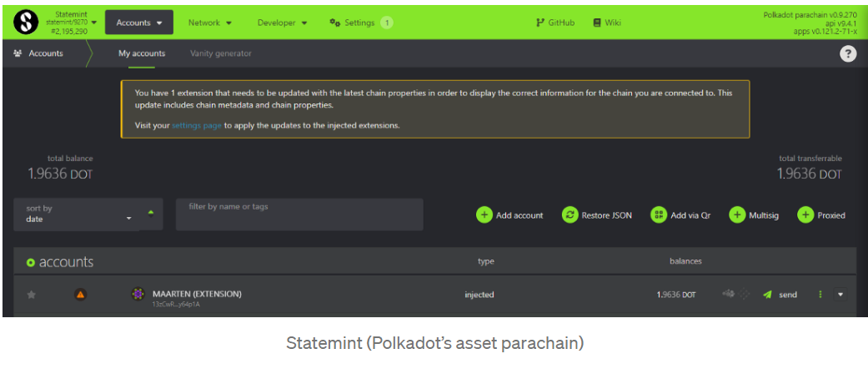Click the help question mark icon
Viewport: 868px width, 379px height.
[848, 53]
